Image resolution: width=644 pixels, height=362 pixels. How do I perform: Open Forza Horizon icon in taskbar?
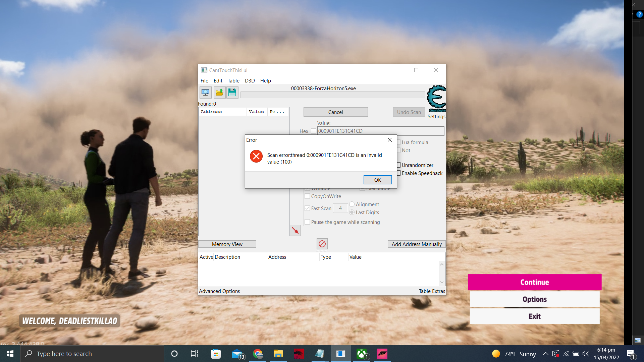tap(382, 354)
